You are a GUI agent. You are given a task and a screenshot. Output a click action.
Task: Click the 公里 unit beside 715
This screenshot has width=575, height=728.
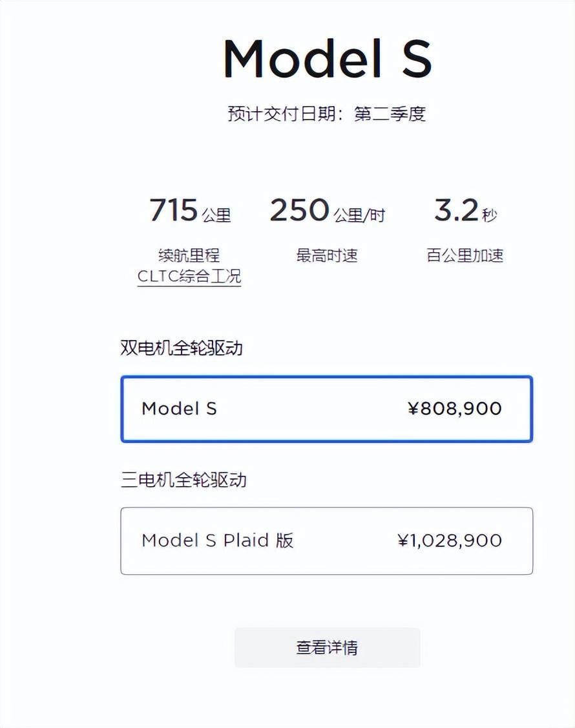point(216,215)
